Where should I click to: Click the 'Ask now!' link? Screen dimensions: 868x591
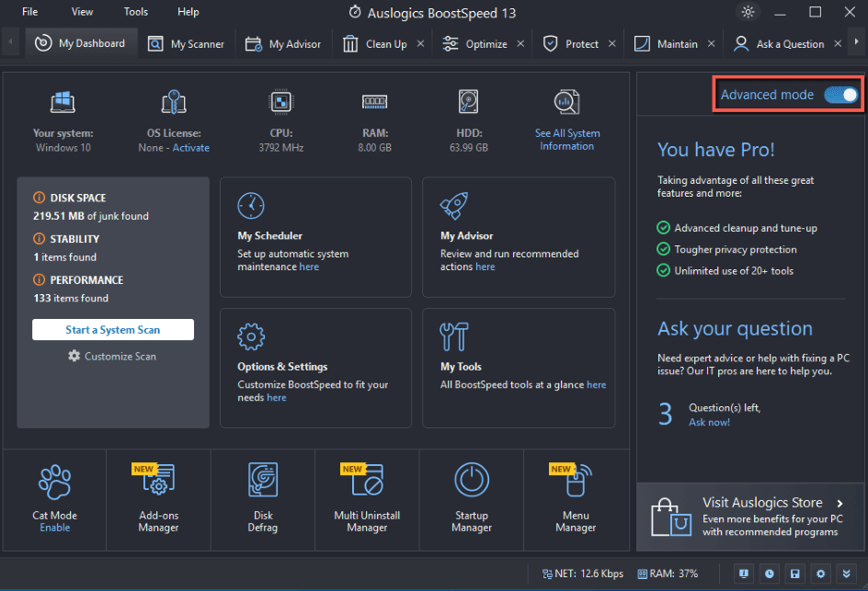(x=709, y=422)
